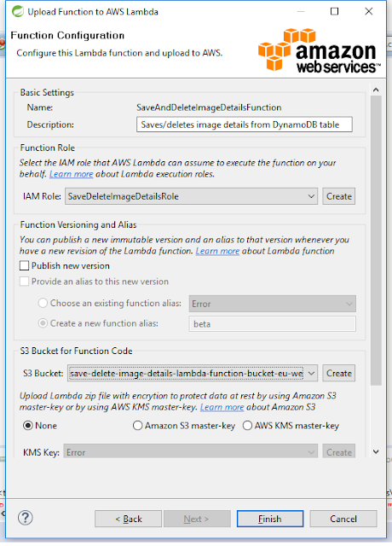Click the scrollbar up arrow
Image resolution: width=392 pixels, height=546 pixels.
[376, 90]
